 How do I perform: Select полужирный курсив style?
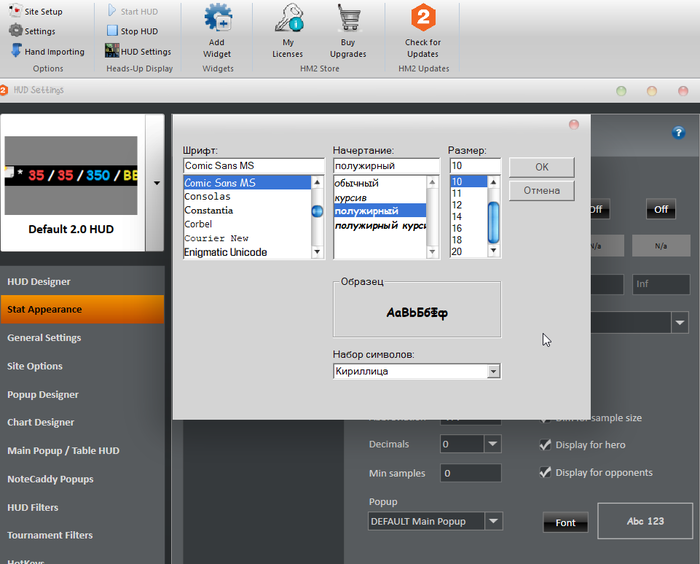click(380, 226)
